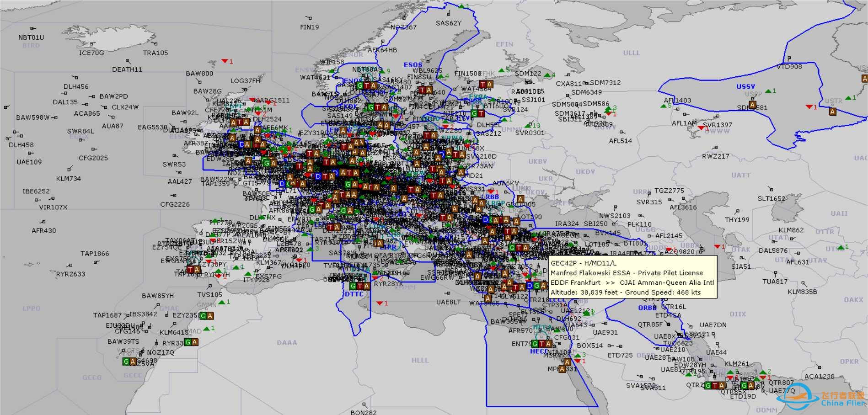
Task: Select the aircraft marker above NBT01U
Action: (x=33, y=29)
